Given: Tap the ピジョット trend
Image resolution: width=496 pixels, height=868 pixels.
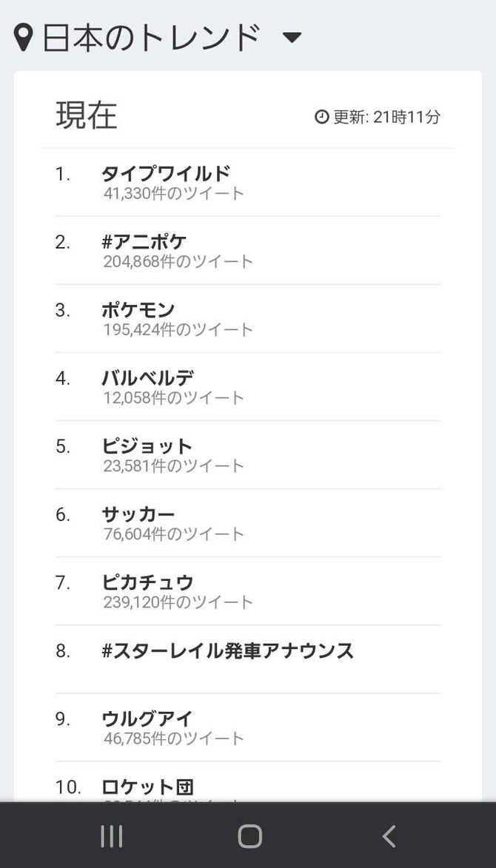Looking at the screenshot, I should 147,446.
